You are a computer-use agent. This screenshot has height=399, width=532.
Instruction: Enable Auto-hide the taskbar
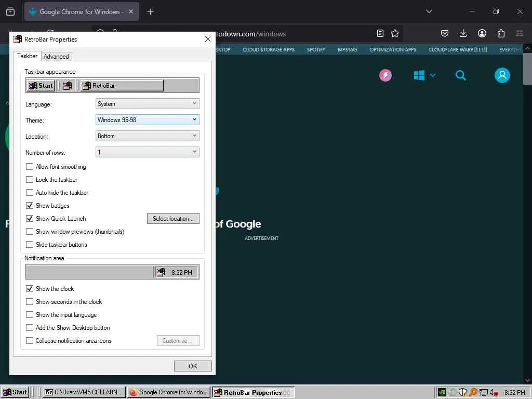[x=30, y=192]
